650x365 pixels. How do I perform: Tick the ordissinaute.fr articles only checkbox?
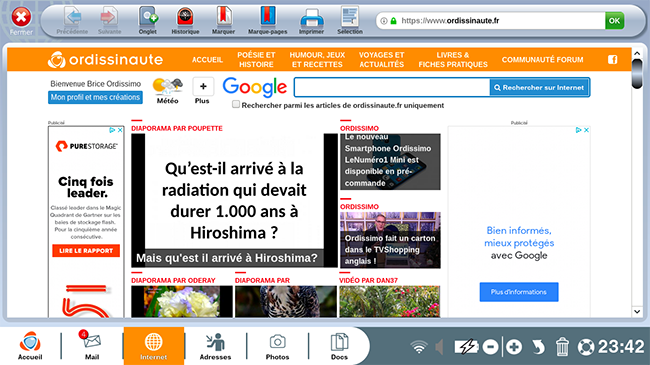pos(236,105)
